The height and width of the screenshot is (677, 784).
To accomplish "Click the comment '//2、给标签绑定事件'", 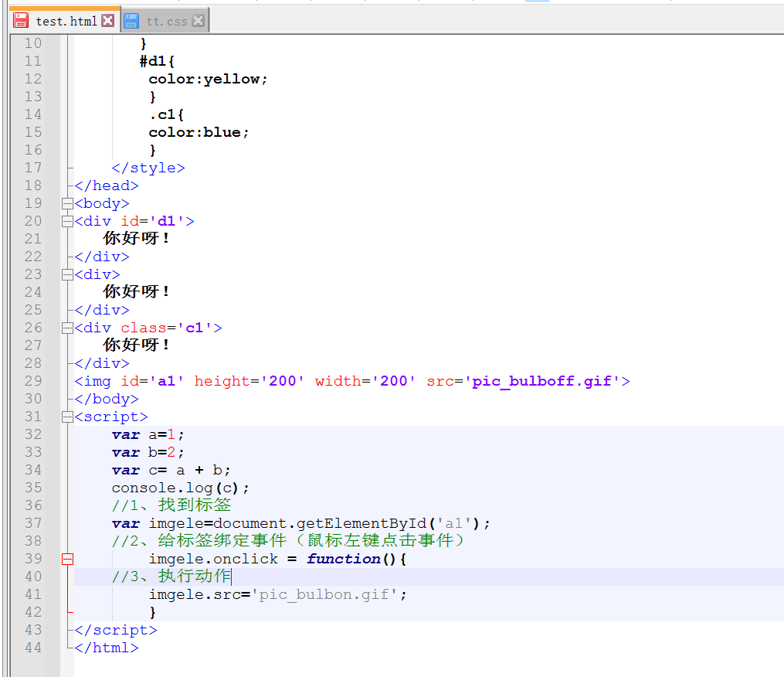I will coord(199,541).
